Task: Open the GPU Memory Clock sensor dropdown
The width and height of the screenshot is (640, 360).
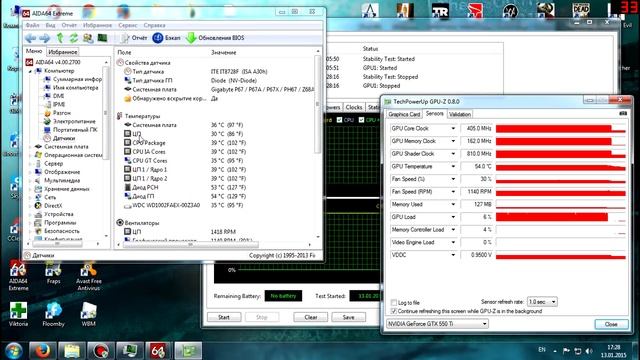Action: [x=453, y=141]
